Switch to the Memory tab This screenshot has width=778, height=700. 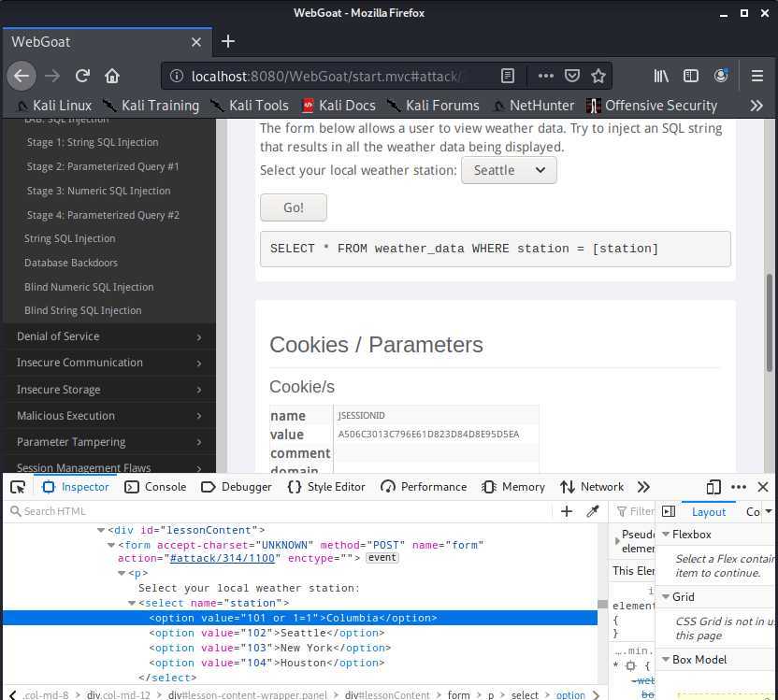513,487
